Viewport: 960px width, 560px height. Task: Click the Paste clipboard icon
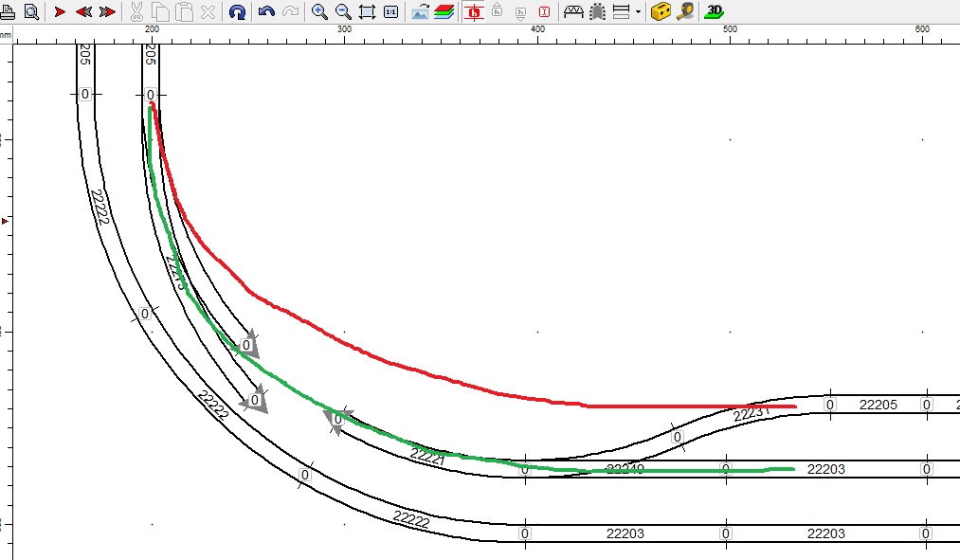click(184, 11)
